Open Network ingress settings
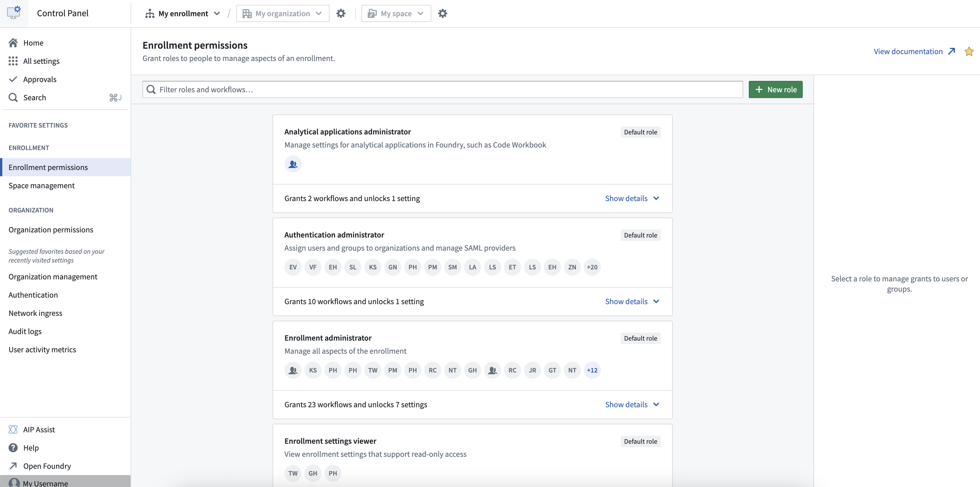 pyautogui.click(x=66, y=313)
